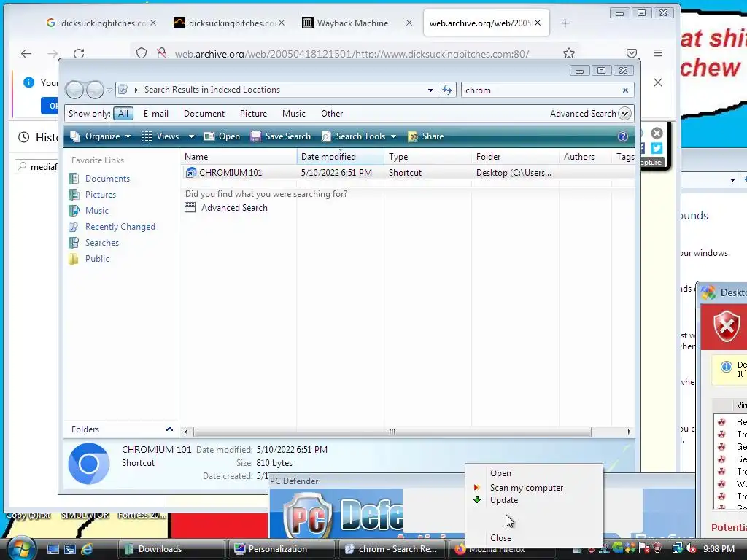Expand the Folders pane chevron

[x=169, y=429]
